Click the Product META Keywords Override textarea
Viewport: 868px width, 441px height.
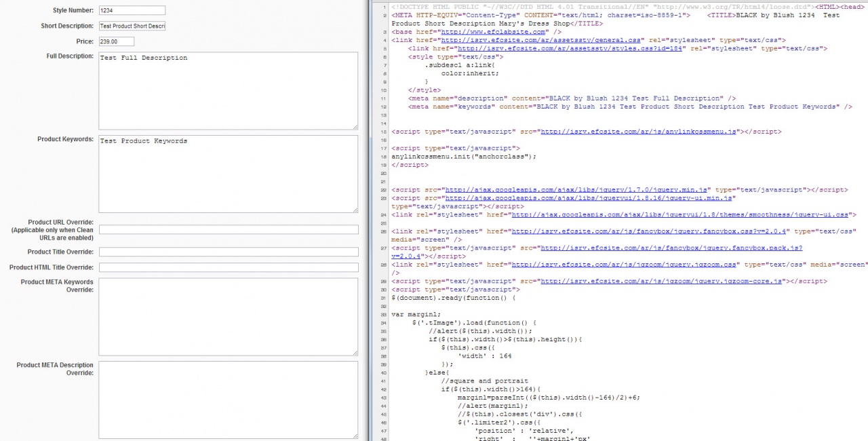[x=228, y=316]
